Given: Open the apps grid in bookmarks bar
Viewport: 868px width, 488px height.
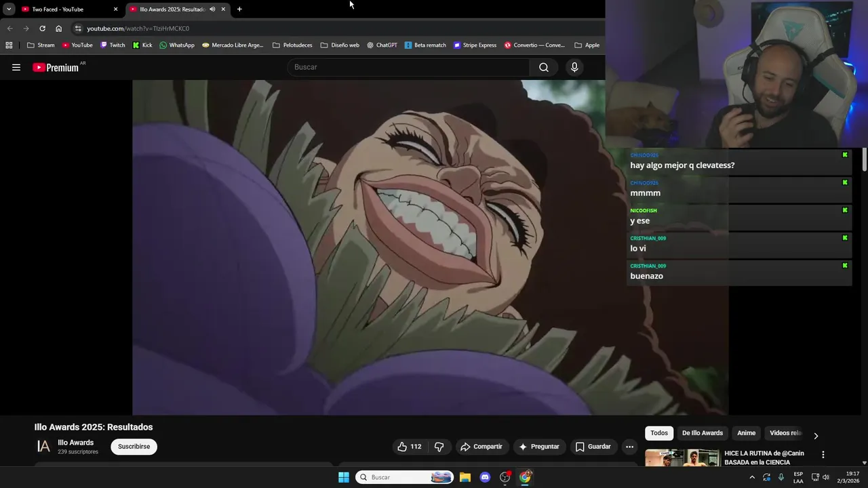Looking at the screenshot, I should [x=9, y=45].
